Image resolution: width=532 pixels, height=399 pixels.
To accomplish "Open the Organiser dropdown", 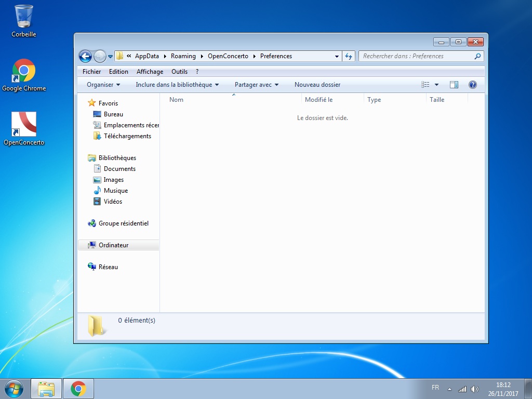I will coord(103,85).
